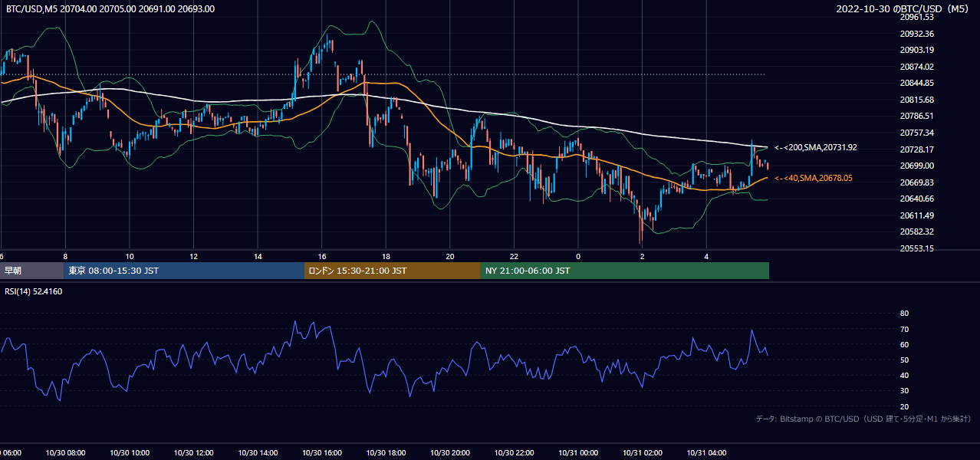Viewport: 980px width, 460px height.
Task: Click hour label 8 under price chart
Action: [x=65, y=256]
